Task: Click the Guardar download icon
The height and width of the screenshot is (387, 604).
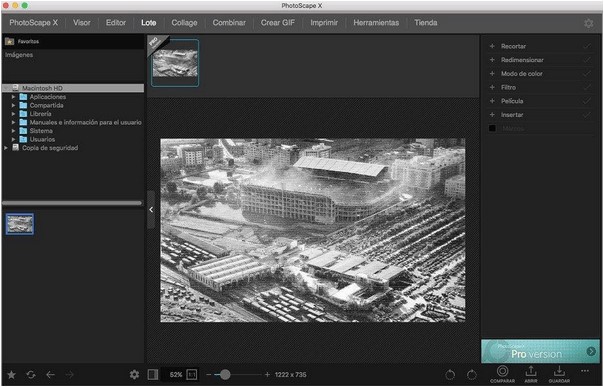Action: tap(559, 371)
